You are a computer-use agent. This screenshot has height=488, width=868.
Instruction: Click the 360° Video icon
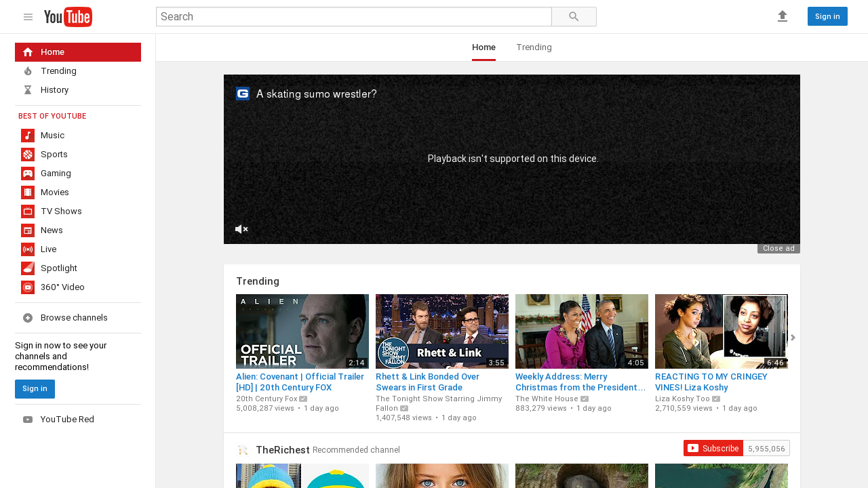tap(28, 287)
